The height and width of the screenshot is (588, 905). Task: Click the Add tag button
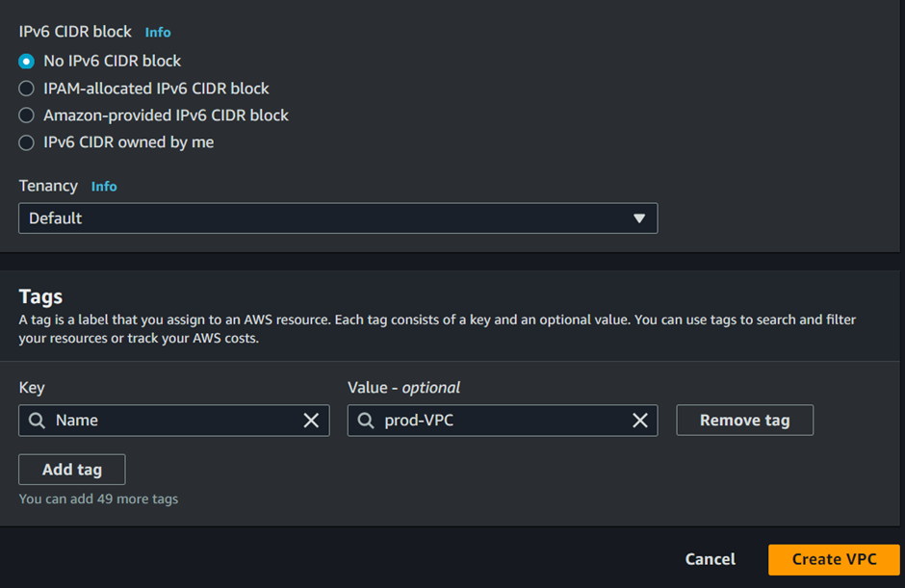tap(72, 470)
